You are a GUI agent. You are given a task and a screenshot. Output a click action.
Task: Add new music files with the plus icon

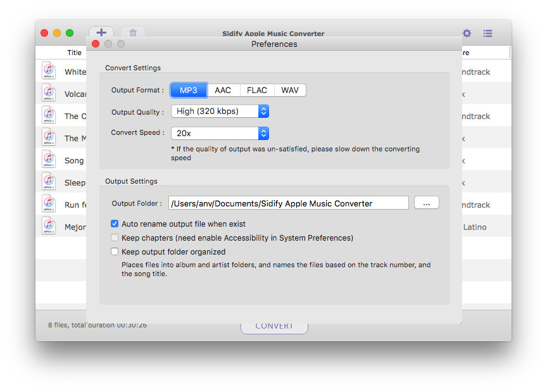(101, 32)
